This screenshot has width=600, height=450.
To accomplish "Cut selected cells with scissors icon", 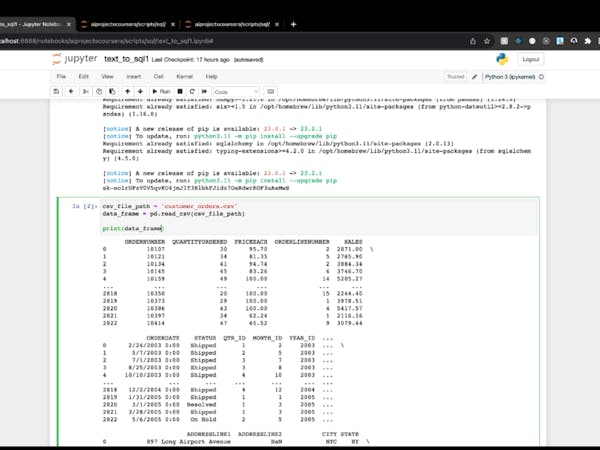I will tap(86, 91).
